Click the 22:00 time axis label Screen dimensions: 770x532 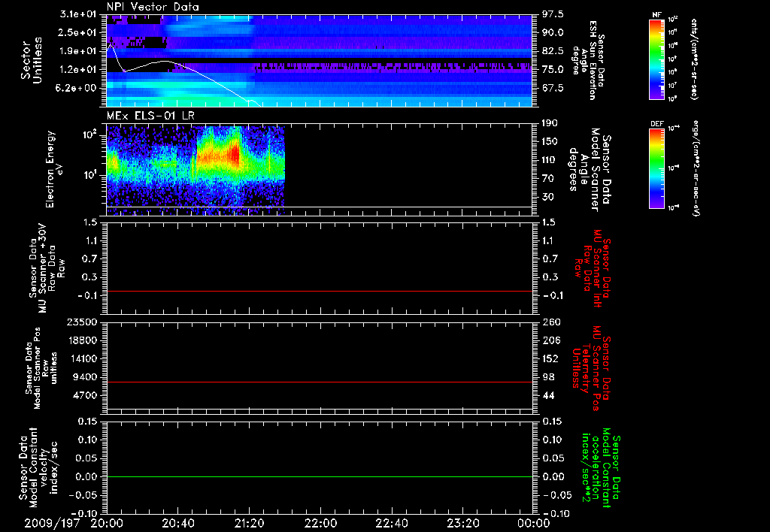coord(320,523)
